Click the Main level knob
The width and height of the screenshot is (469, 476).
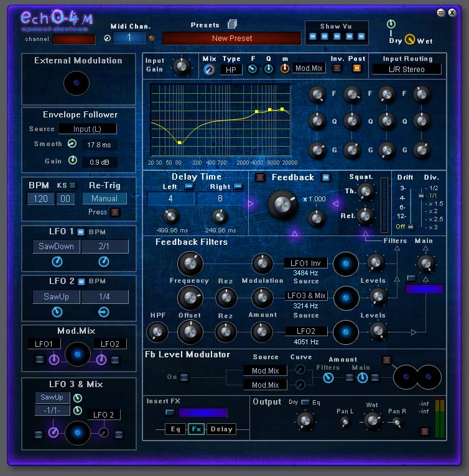426,263
